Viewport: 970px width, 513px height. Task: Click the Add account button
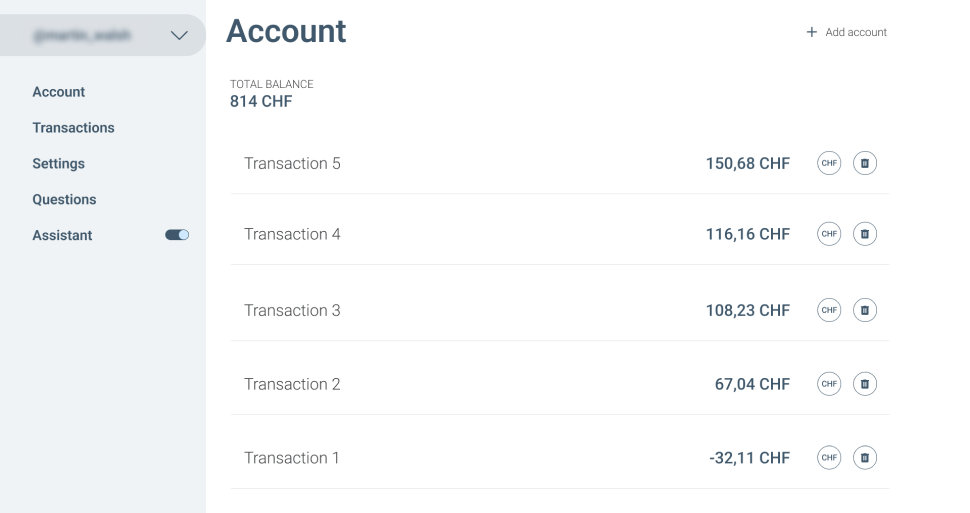(847, 32)
